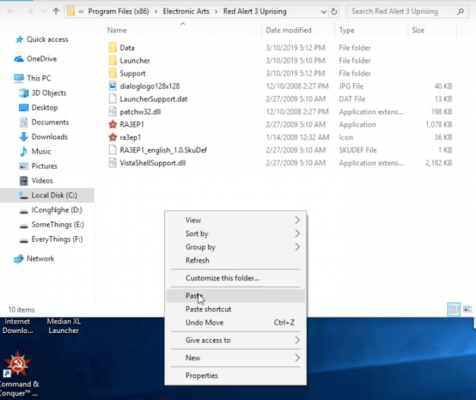Click the search magnifier icon
476x400 pixels.
pyautogui.click(x=460, y=12)
